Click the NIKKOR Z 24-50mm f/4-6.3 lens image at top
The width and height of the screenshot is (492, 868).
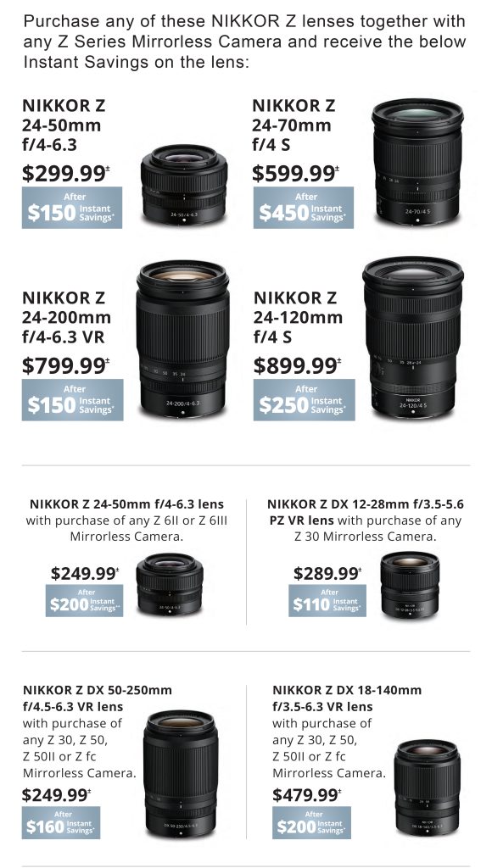click(x=184, y=184)
